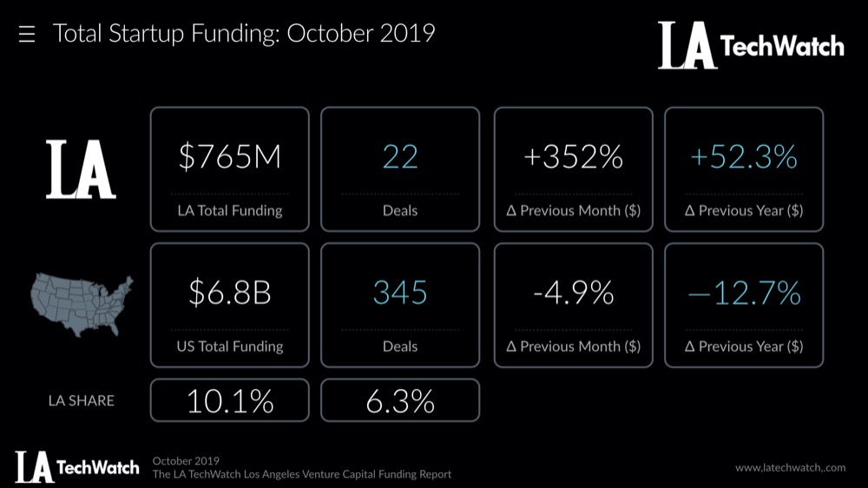This screenshot has height=488, width=868.
Task: Click the LA SHARE label
Action: [81, 400]
